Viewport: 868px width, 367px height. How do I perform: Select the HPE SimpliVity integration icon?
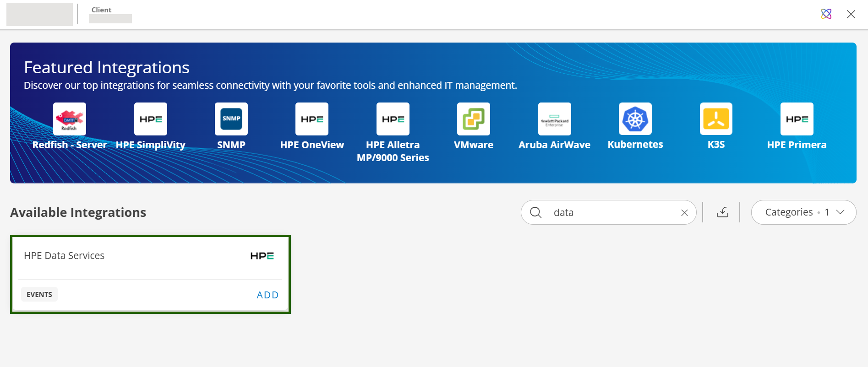151,119
